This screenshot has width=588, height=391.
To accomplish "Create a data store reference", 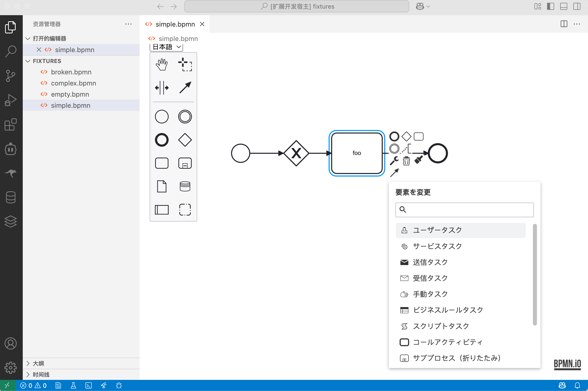I will coord(185,186).
